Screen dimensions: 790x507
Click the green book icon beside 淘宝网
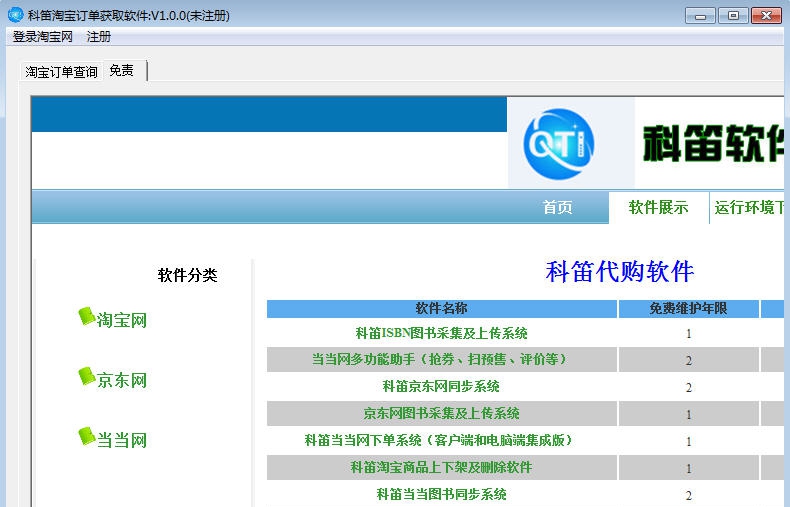[x=87, y=316]
